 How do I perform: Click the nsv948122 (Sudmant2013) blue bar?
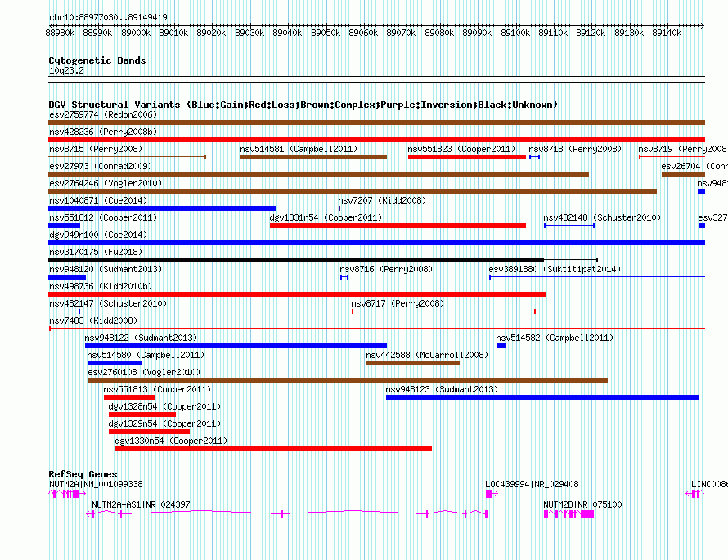pos(236,346)
